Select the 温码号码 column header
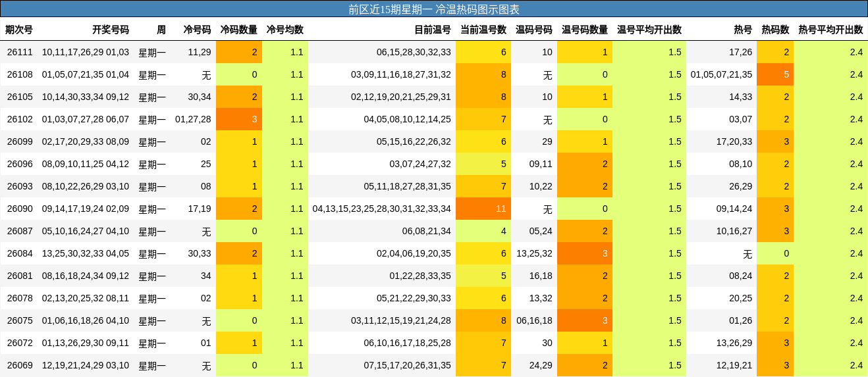This screenshot has height=377, width=868. [x=534, y=30]
